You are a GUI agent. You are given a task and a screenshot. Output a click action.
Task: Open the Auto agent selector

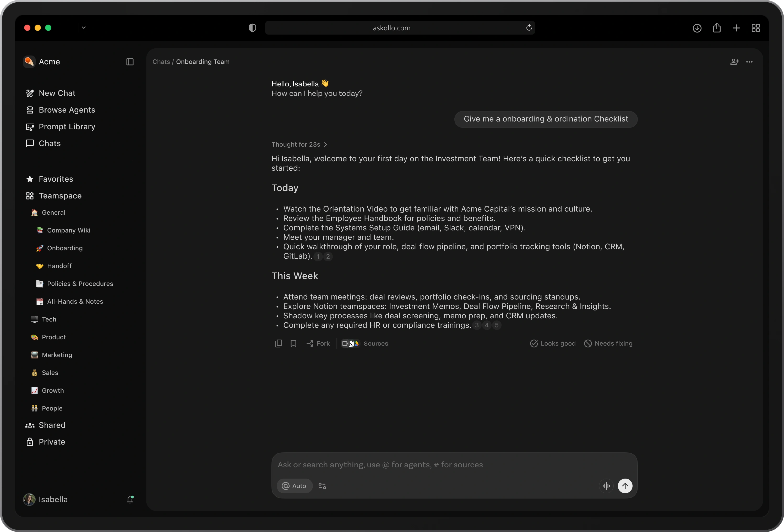point(294,486)
